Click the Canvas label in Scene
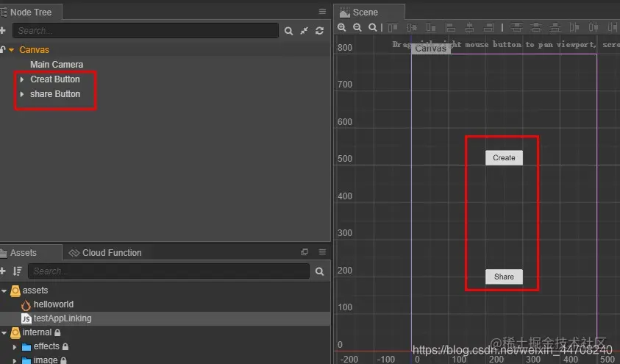The width and height of the screenshot is (620, 364). (430, 49)
